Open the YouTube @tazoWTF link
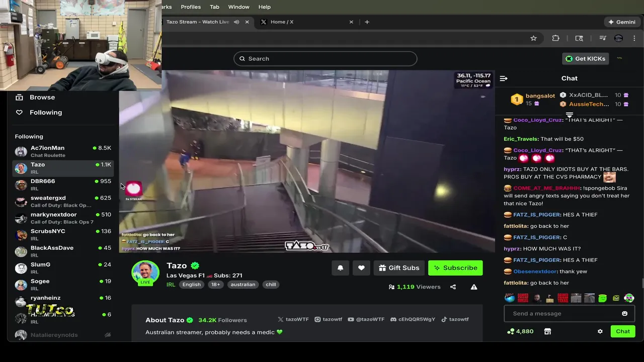 coord(366,319)
